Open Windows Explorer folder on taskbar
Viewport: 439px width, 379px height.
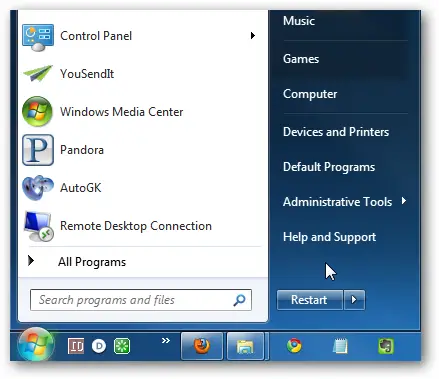click(245, 346)
